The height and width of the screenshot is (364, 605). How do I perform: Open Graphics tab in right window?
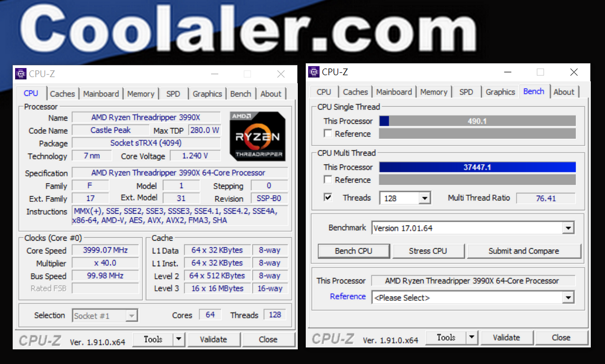(x=500, y=92)
